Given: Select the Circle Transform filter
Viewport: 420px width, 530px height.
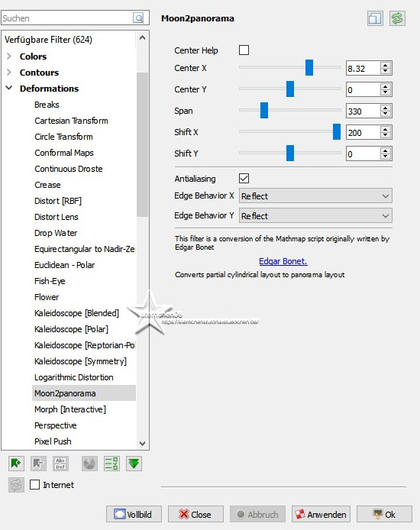Looking at the screenshot, I should click(x=63, y=137).
